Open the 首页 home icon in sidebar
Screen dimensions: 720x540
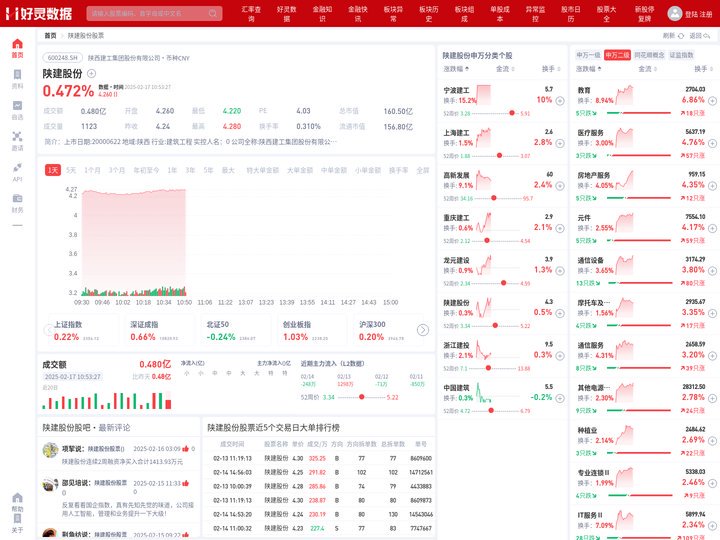click(x=17, y=44)
